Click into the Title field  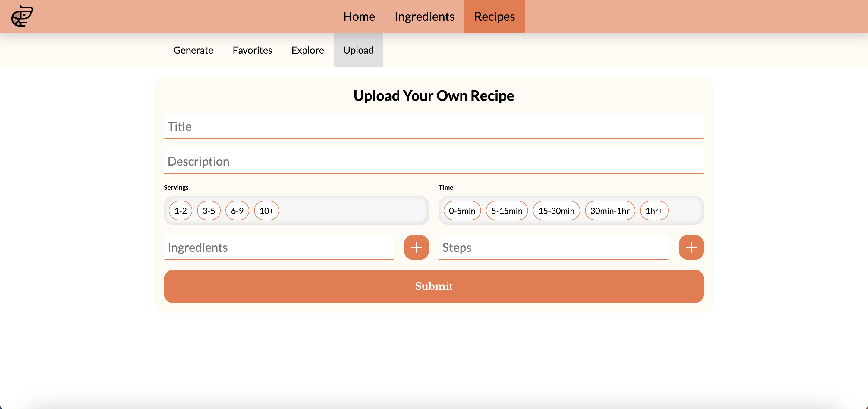(x=434, y=126)
